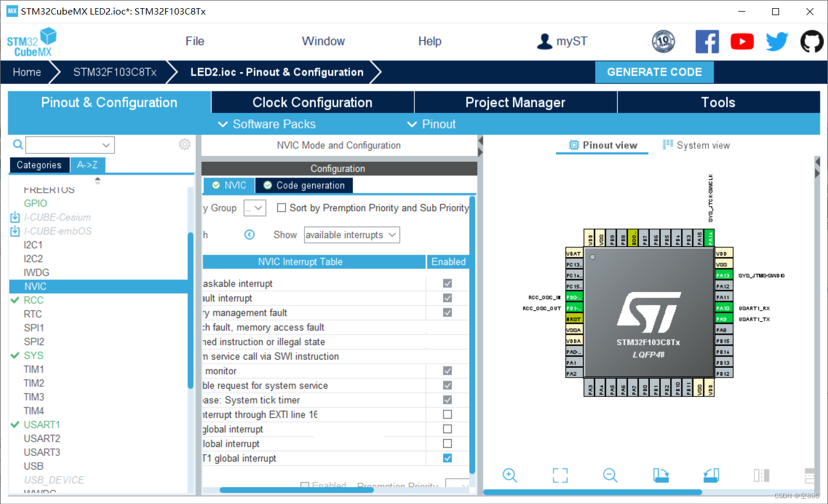Switch to the Tools tab
Viewport: 828px width, 504px height.
pyautogui.click(x=719, y=102)
